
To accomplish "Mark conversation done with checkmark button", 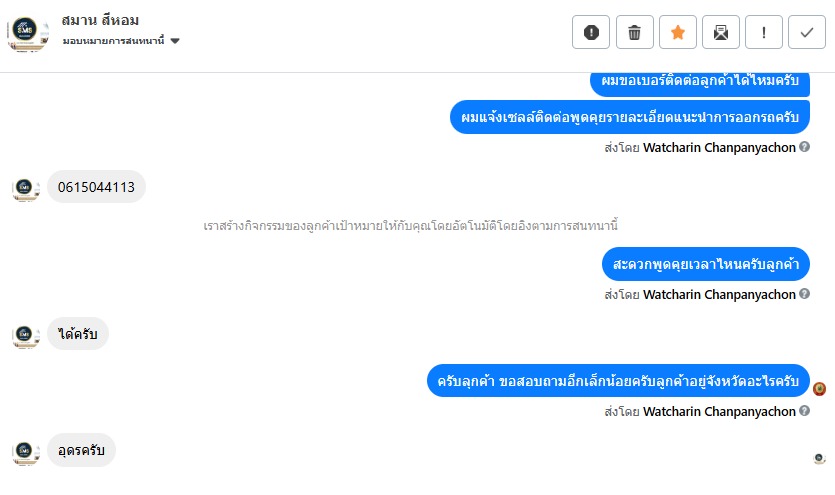I will pos(807,33).
